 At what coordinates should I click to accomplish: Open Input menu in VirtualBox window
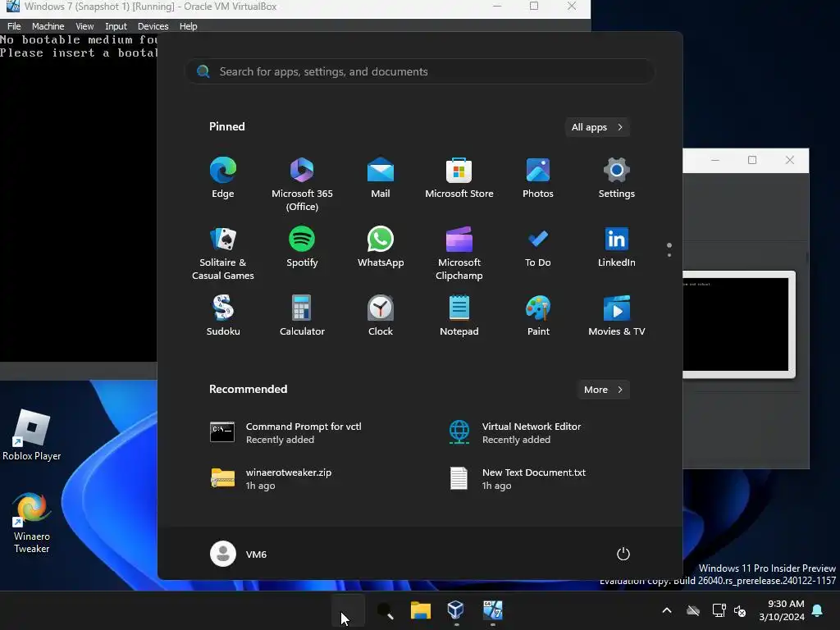click(116, 26)
